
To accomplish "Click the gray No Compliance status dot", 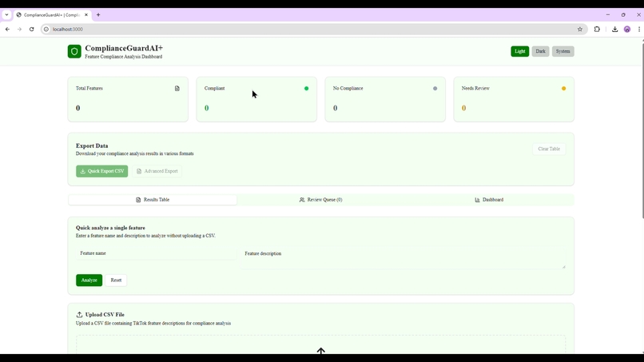I will coord(435,89).
